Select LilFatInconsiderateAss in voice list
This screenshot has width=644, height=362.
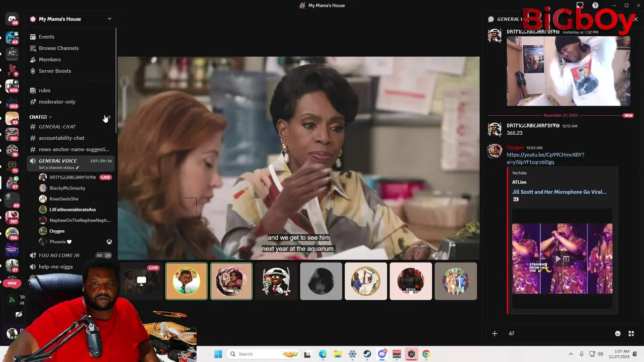pyautogui.click(x=72, y=209)
